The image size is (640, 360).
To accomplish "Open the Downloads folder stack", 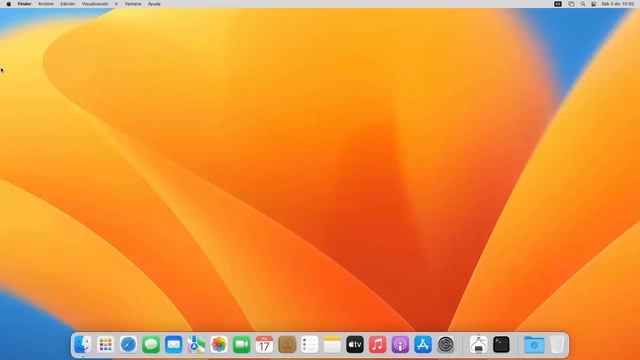I will pos(534,345).
